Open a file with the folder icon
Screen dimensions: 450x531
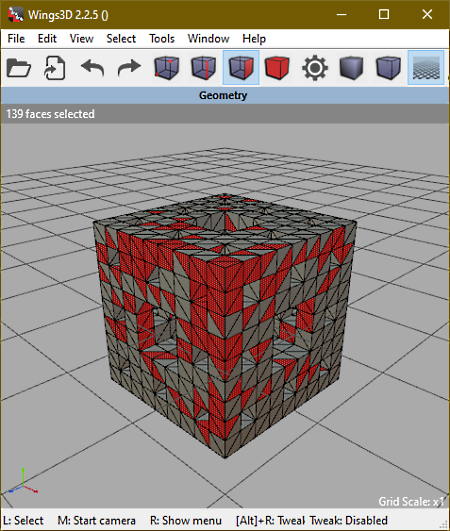[19, 68]
